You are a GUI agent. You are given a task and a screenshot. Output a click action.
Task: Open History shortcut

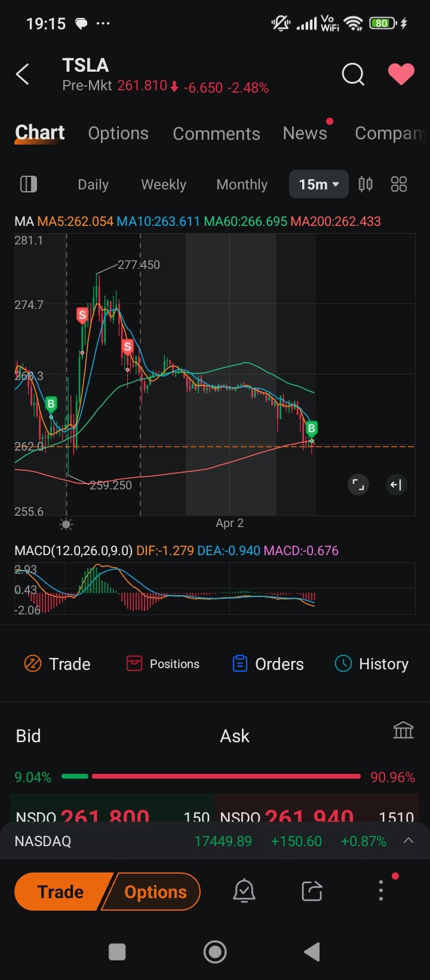(371, 664)
